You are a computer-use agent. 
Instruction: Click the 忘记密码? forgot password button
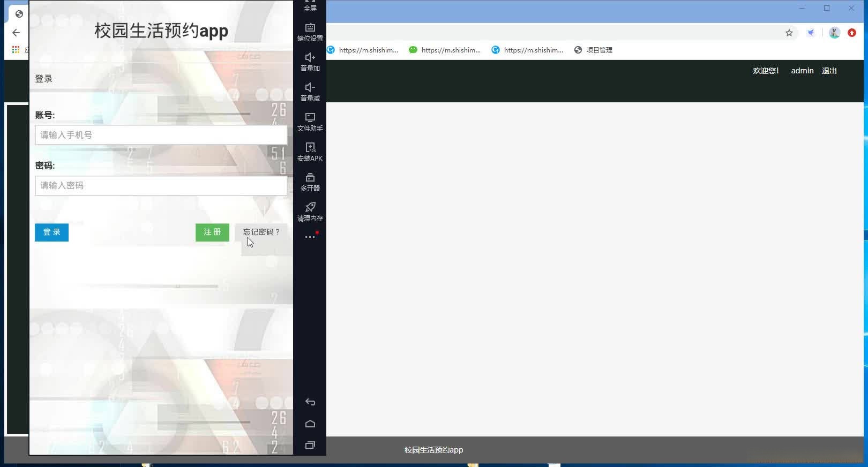(x=261, y=232)
